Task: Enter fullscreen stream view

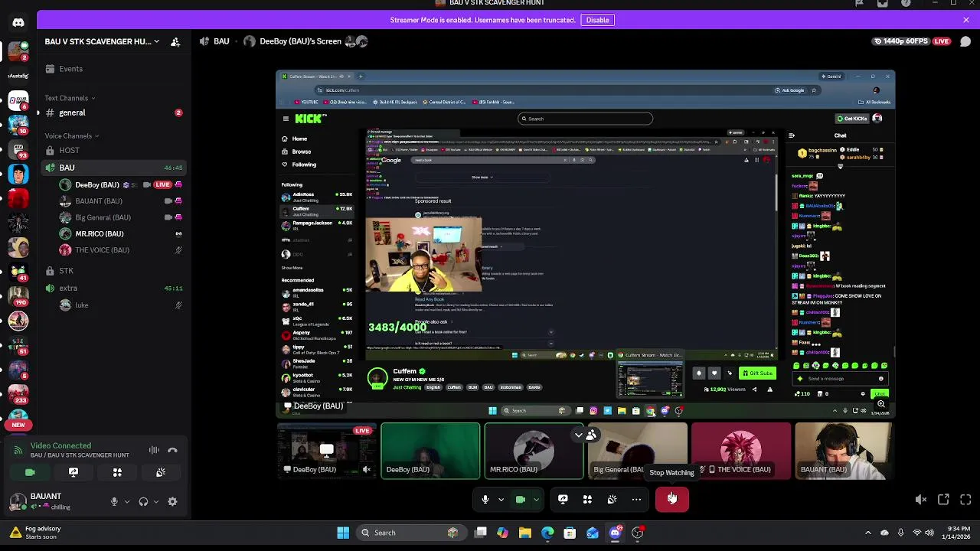Action: click(965, 500)
